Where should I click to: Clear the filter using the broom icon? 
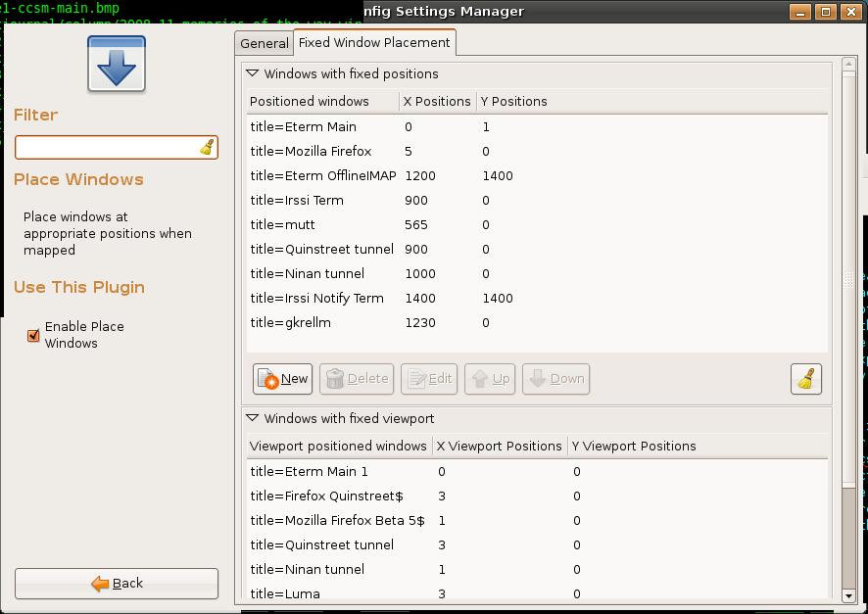[x=207, y=147]
